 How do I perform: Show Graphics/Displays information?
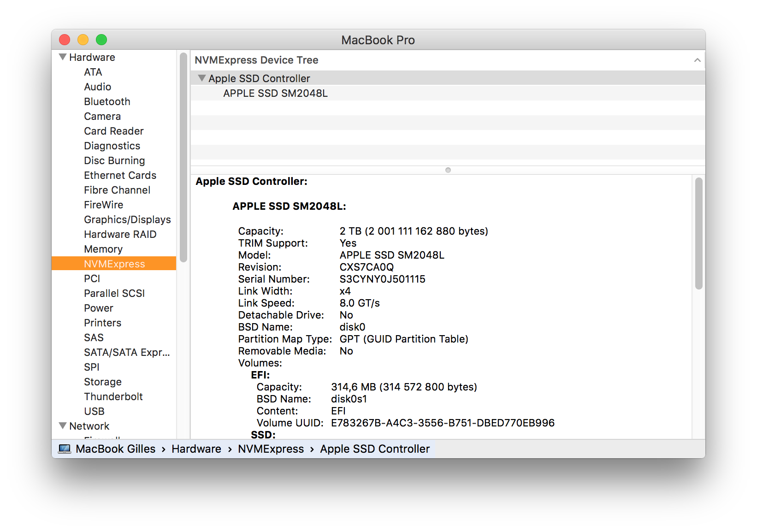coord(127,219)
